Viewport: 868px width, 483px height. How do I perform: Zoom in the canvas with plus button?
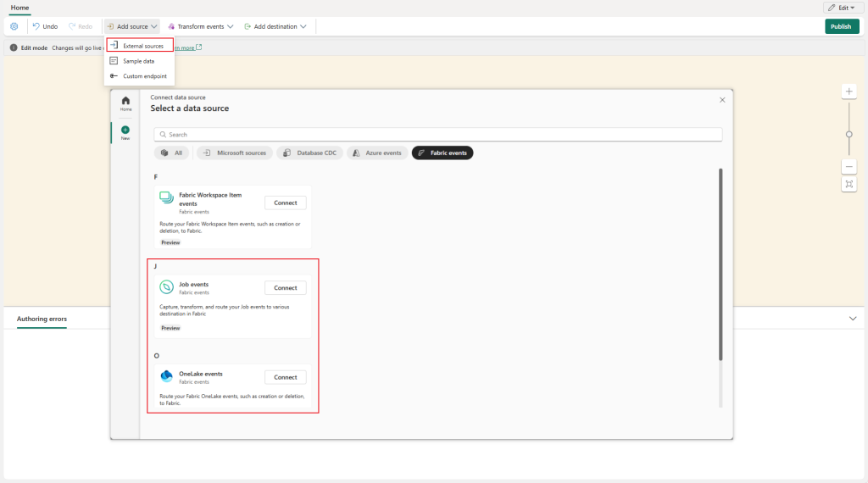pyautogui.click(x=849, y=92)
